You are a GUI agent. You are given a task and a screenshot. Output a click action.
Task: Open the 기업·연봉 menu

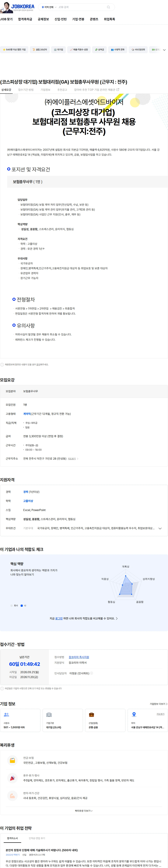[78, 19]
